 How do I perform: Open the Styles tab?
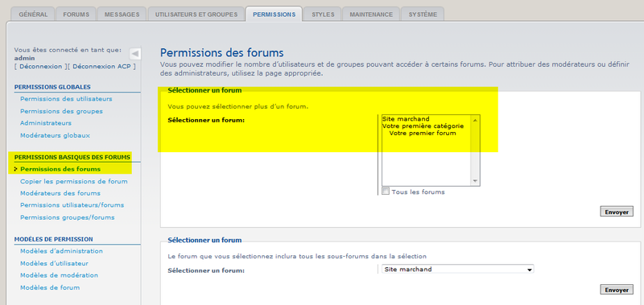(x=323, y=14)
